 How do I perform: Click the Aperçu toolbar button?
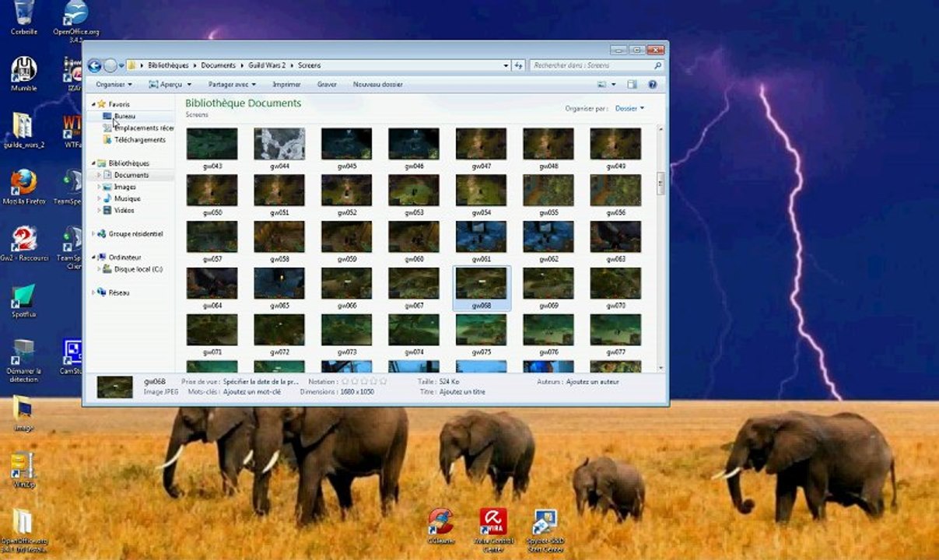pos(166,84)
